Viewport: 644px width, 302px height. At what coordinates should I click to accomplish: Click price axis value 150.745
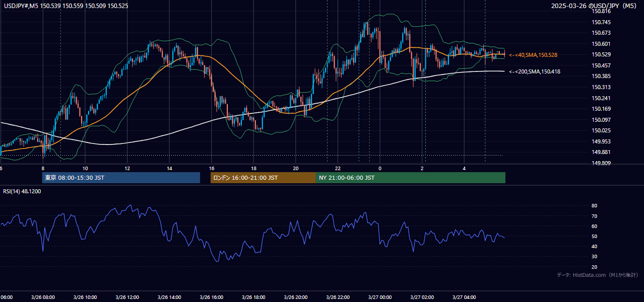[601, 22]
